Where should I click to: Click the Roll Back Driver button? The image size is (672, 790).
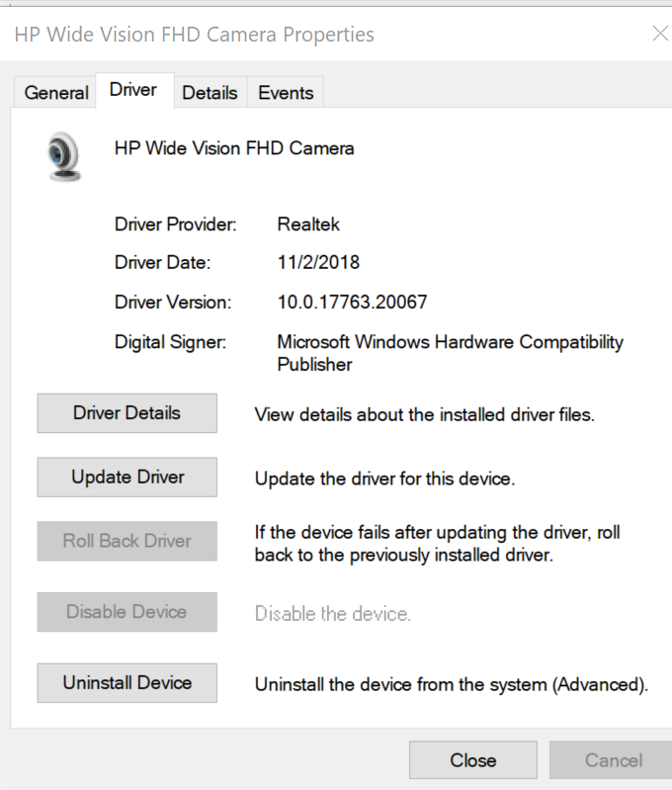(x=126, y=541)
